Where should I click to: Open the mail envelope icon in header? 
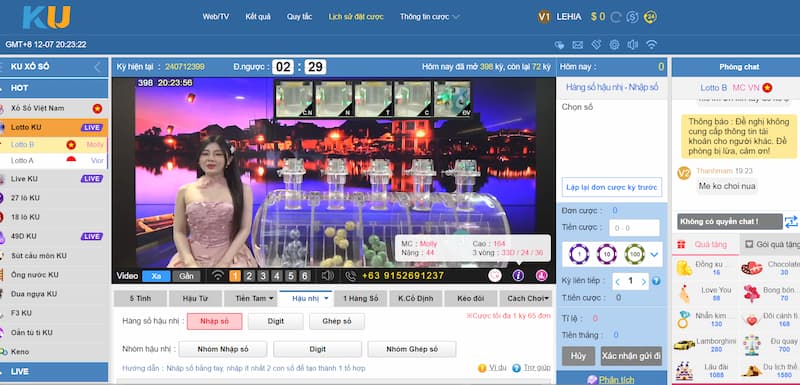click(x=578, y=45)
